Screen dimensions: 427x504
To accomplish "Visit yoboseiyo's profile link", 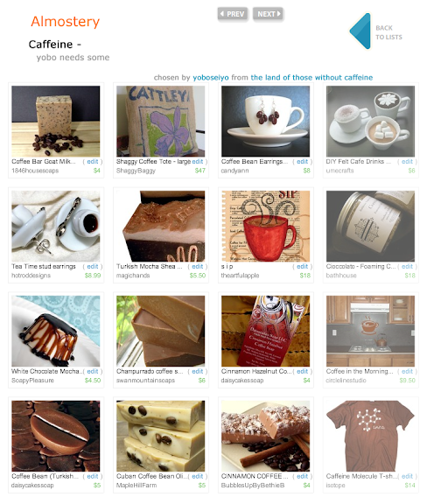I will point(211,78).
